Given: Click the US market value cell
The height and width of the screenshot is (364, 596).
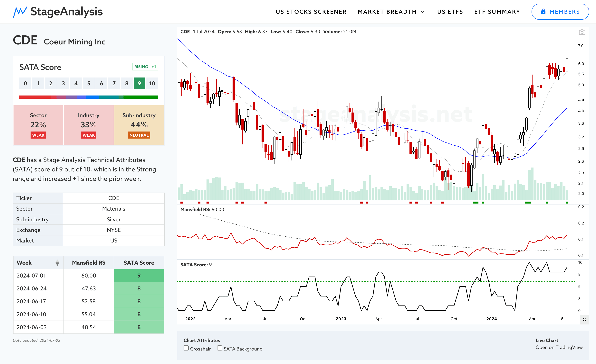Looking at the screenshot, I should point(114,241).
